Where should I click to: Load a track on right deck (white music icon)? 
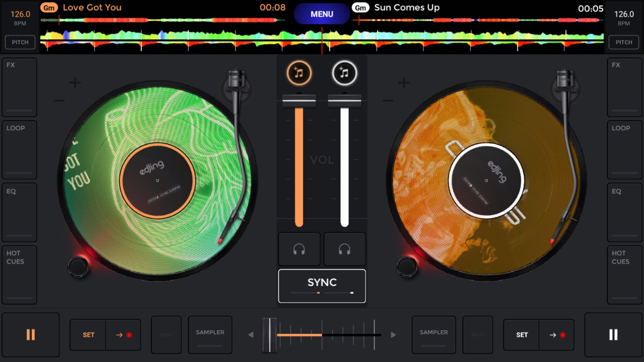tap(345, 73)
